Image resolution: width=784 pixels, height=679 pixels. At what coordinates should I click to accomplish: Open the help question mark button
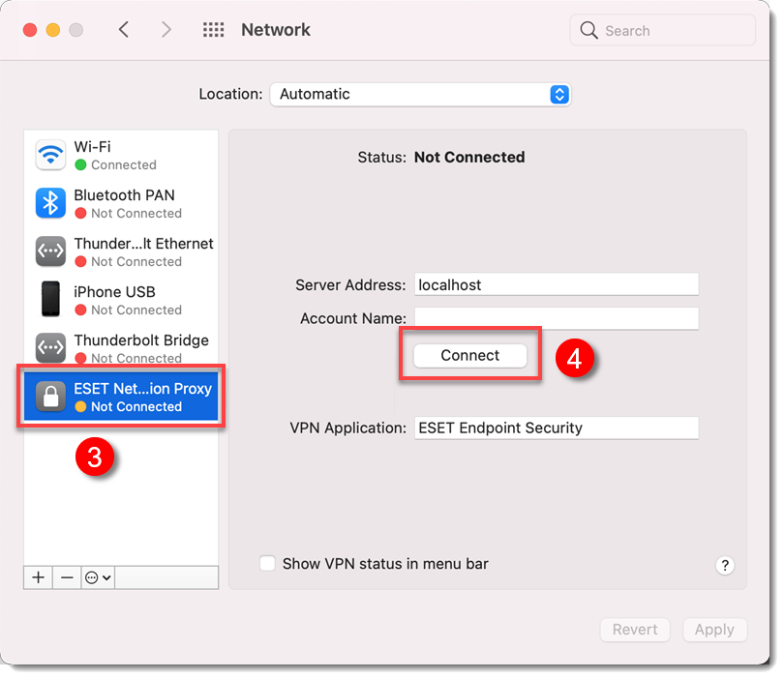(x=725, y=565)
